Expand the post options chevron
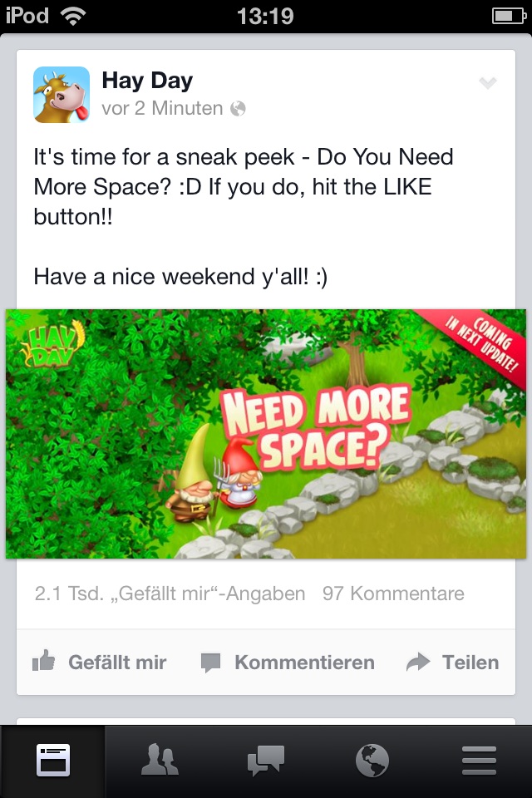Viewport: 532px width, 798px height. [488, 82]
